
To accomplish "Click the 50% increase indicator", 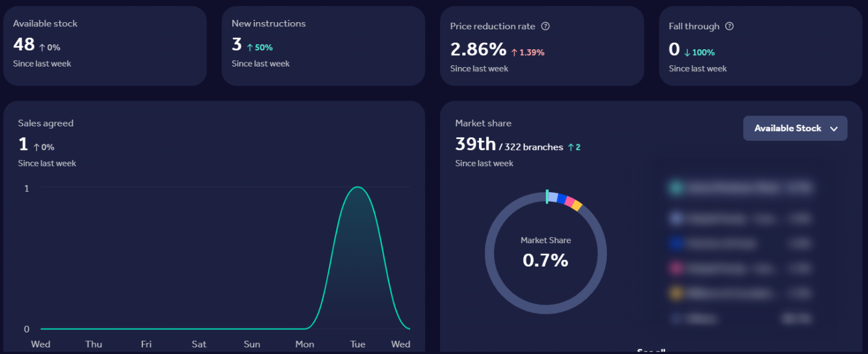I will click(x=260, y=47).
